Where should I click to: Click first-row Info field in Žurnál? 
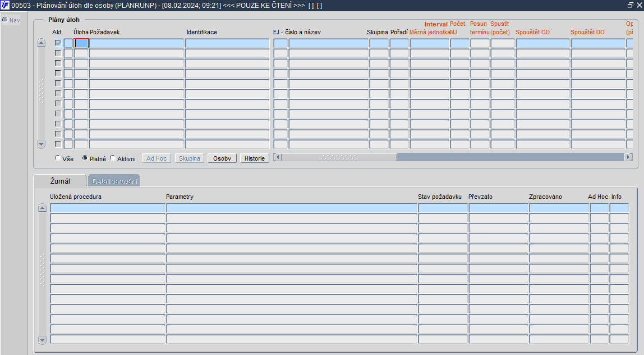point(619,208)
